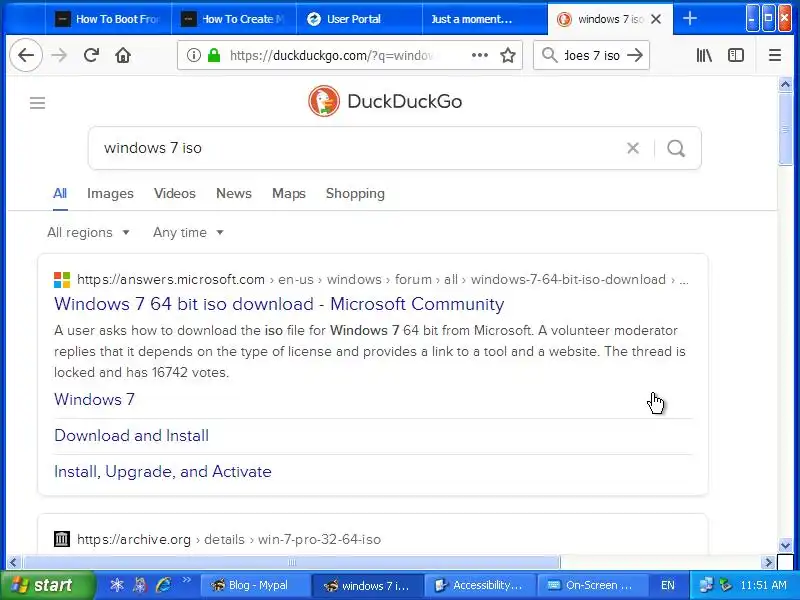
Task: Run search with DuckDuckGo magnifier button
Action: (676, 148)
